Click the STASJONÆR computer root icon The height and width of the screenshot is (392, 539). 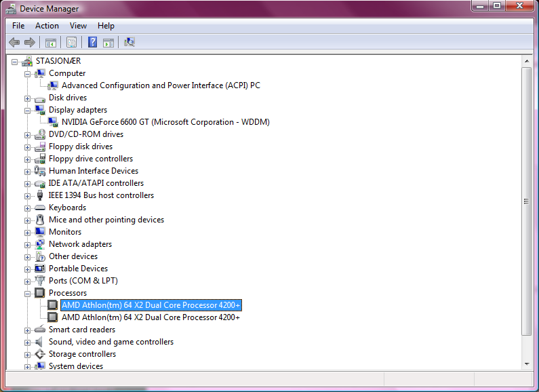point(28,61)
